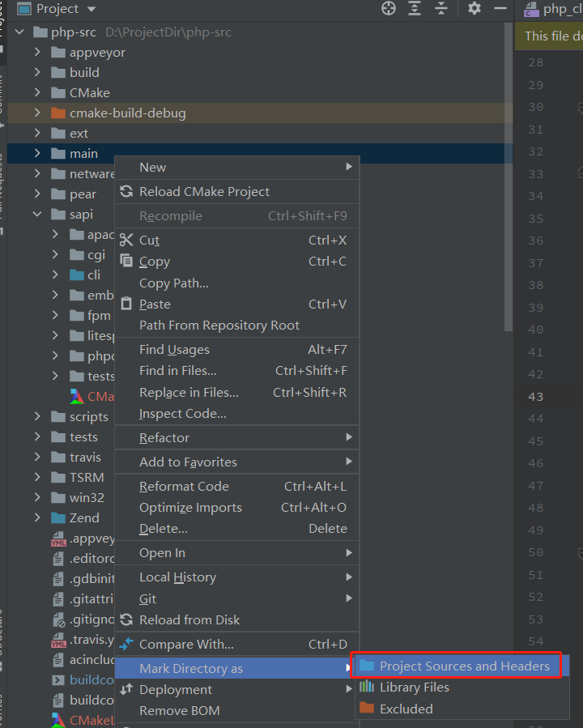
Task: Expand the Zend folder chevron
Action: point(37,517)
